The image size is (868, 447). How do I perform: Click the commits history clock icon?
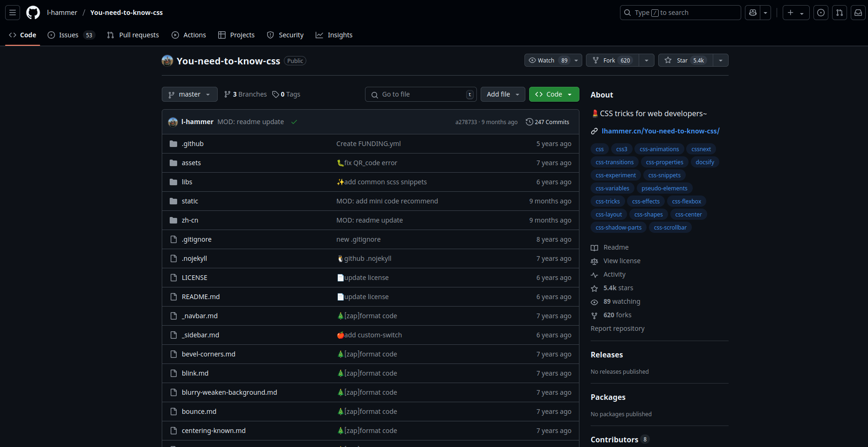tap(529, 122)
